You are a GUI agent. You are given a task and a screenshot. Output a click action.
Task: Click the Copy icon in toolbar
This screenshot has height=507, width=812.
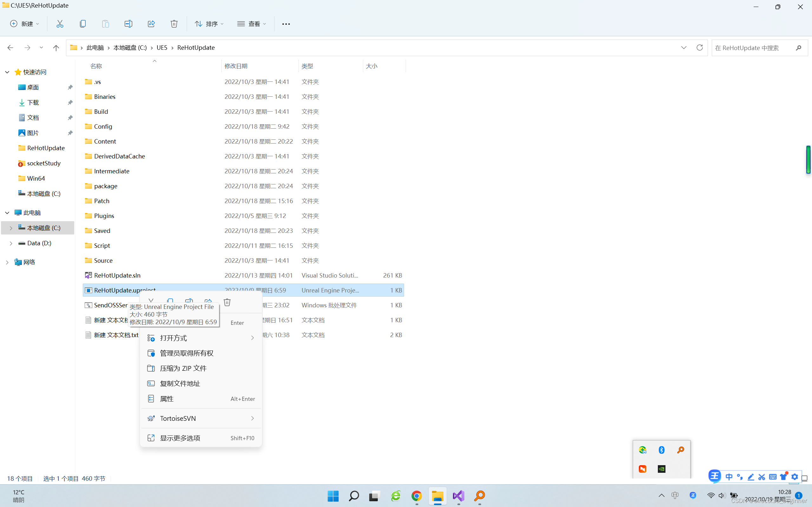[82, 24]
